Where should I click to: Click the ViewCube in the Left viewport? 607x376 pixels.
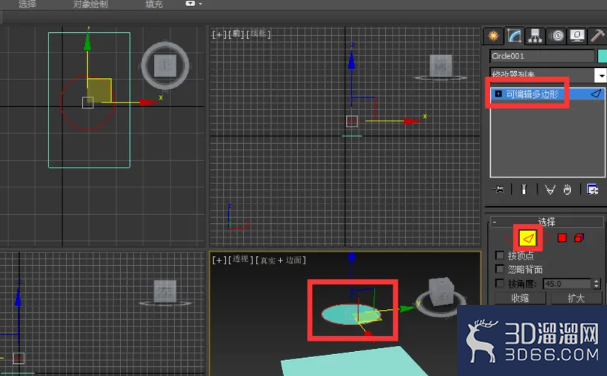point(165,292)
